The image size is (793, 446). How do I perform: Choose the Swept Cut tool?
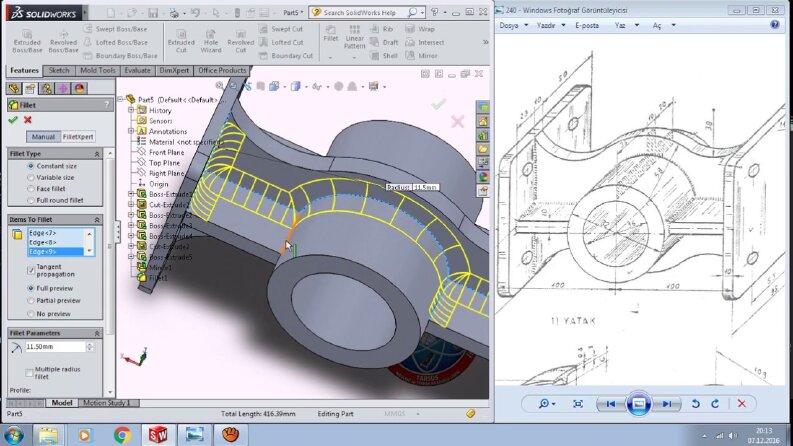pos(281,29)
